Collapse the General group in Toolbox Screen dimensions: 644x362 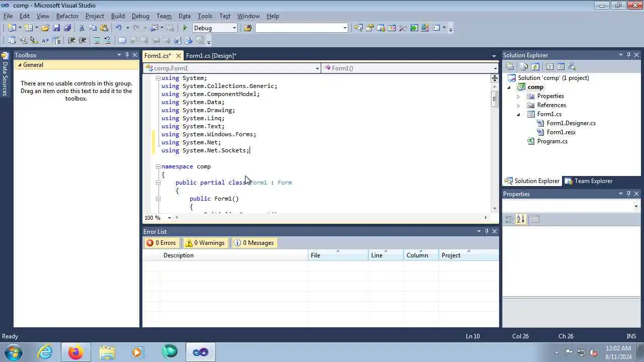pos(20,65)
